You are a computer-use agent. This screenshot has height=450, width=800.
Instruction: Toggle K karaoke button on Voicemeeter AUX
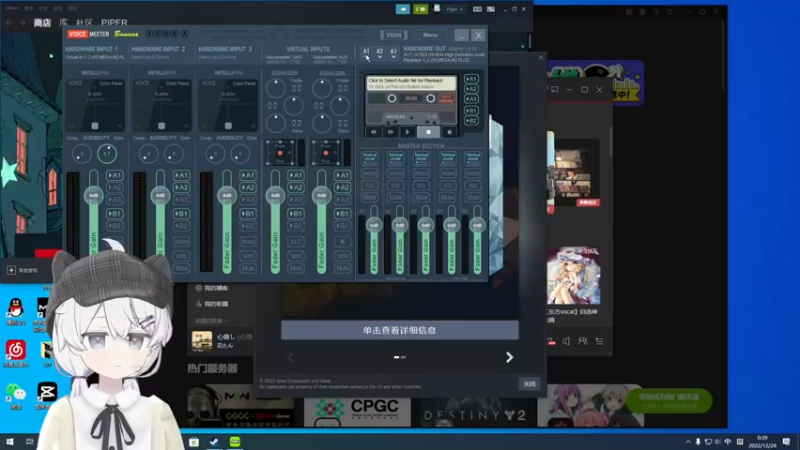(342, 241)
